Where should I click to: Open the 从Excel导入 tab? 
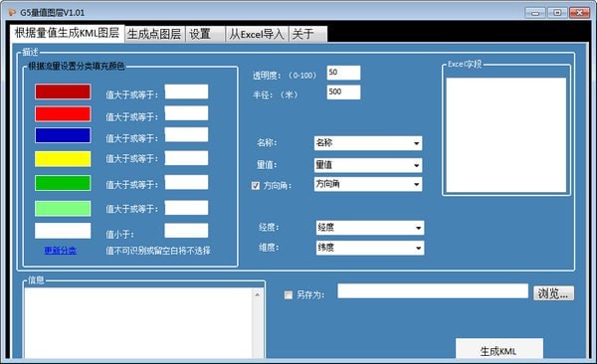(x=257, y=34)
